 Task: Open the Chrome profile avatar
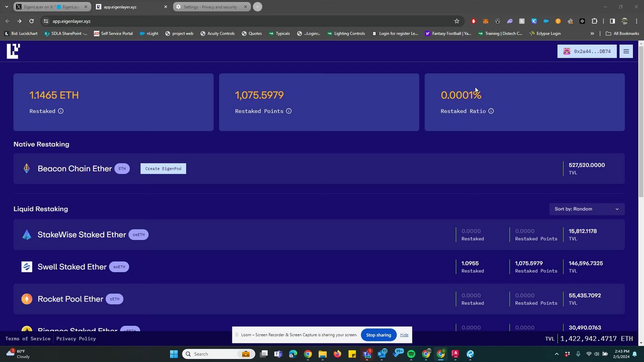(x=625, y=21)
